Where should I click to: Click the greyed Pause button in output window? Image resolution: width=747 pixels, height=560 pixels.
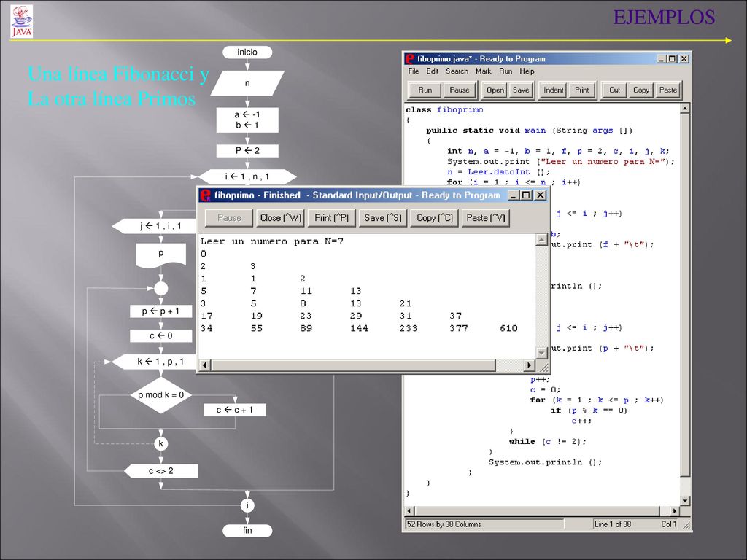(229, 217)
